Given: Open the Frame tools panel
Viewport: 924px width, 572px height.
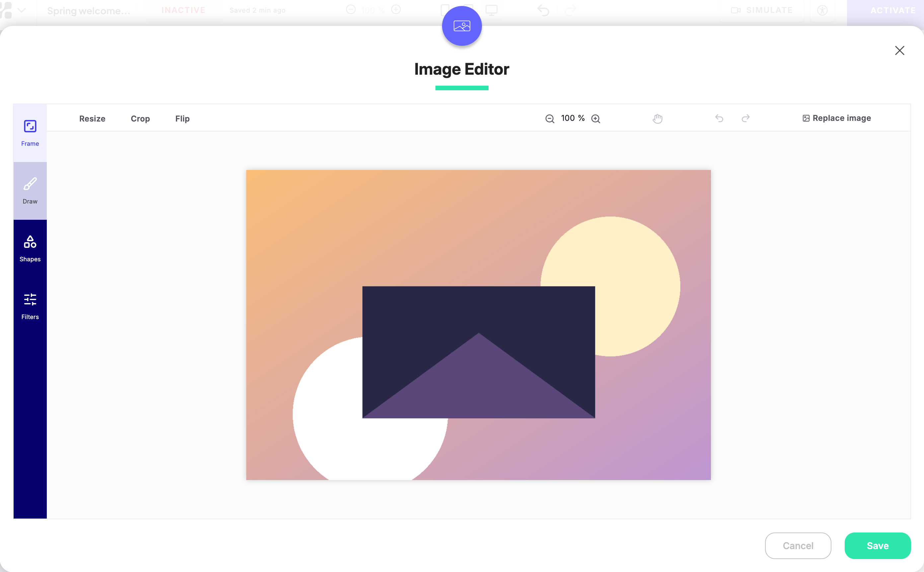Looking at the screenshot, I should pyautogui.click(x=30, y=133).
